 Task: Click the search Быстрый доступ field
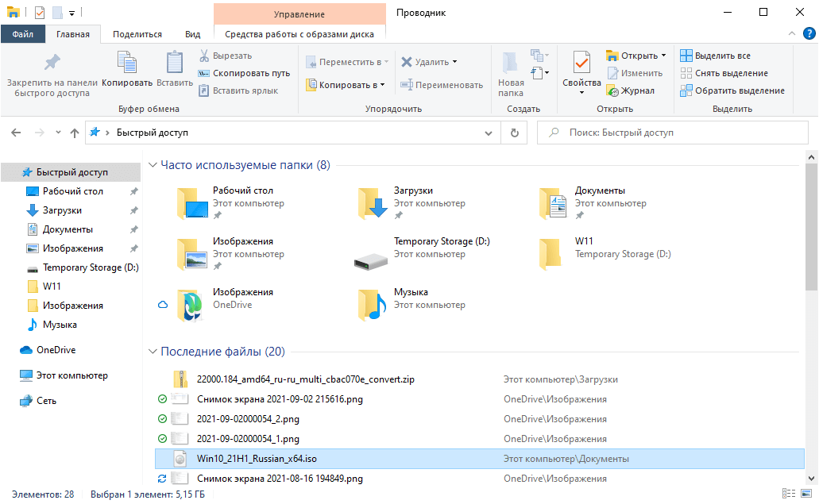(673, 133)
